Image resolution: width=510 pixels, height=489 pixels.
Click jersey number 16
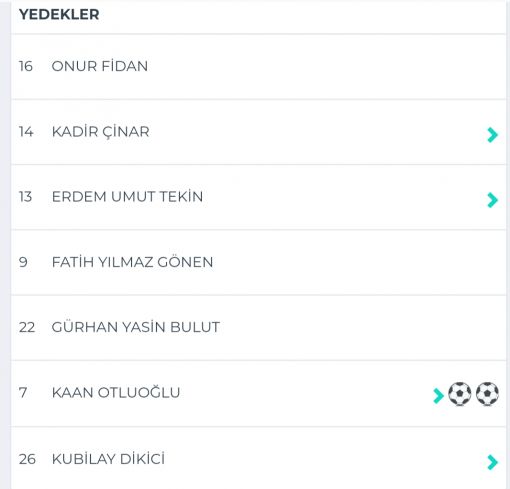click(x=26, y=66)
